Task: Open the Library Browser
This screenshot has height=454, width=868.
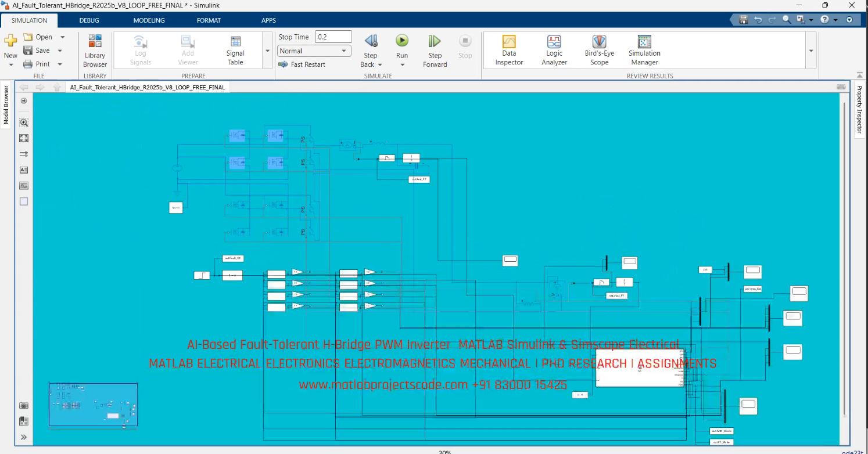Action: tap(95, 51)
